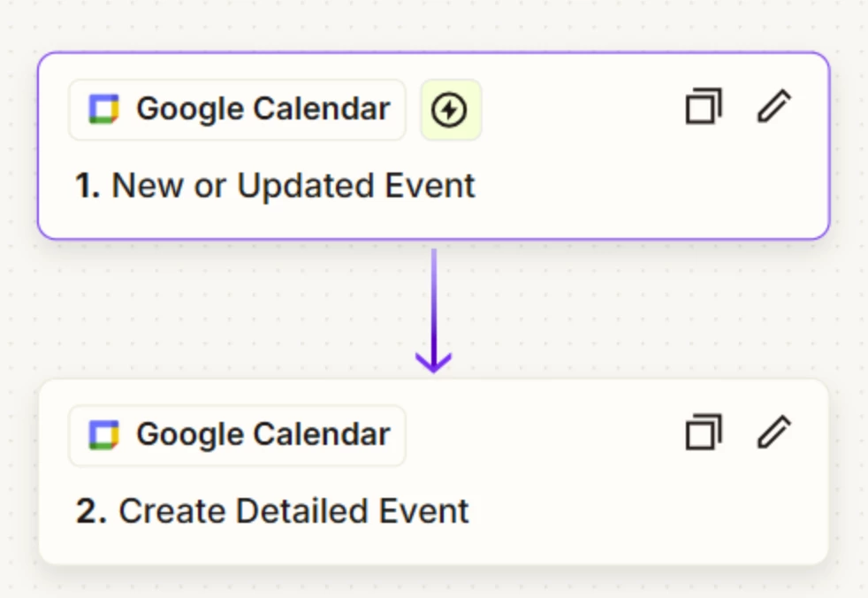The height and width of the screenshot is (598, 868).
Task: Click the Create Detailed Event title
Action: 294,511
